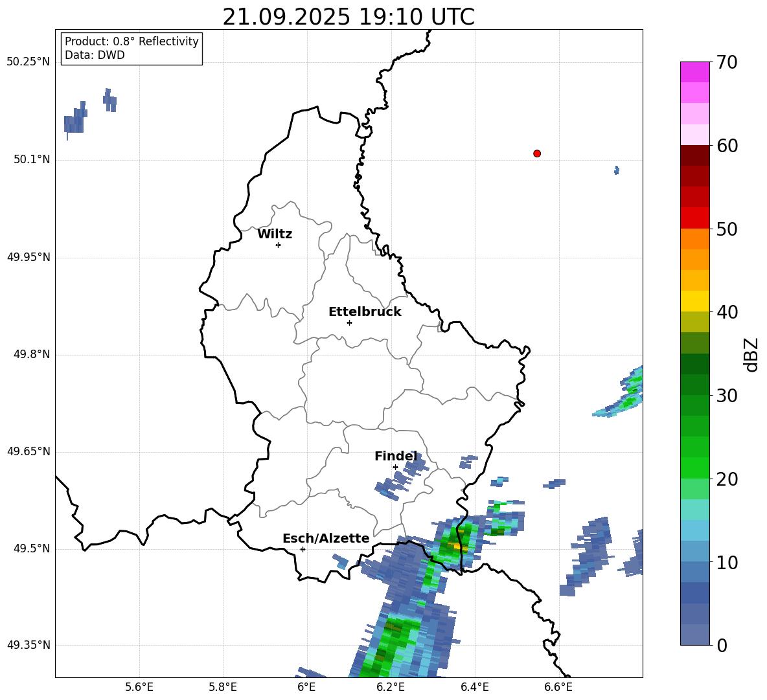Click the 0 dBZ colorbar label

(722, 645)
